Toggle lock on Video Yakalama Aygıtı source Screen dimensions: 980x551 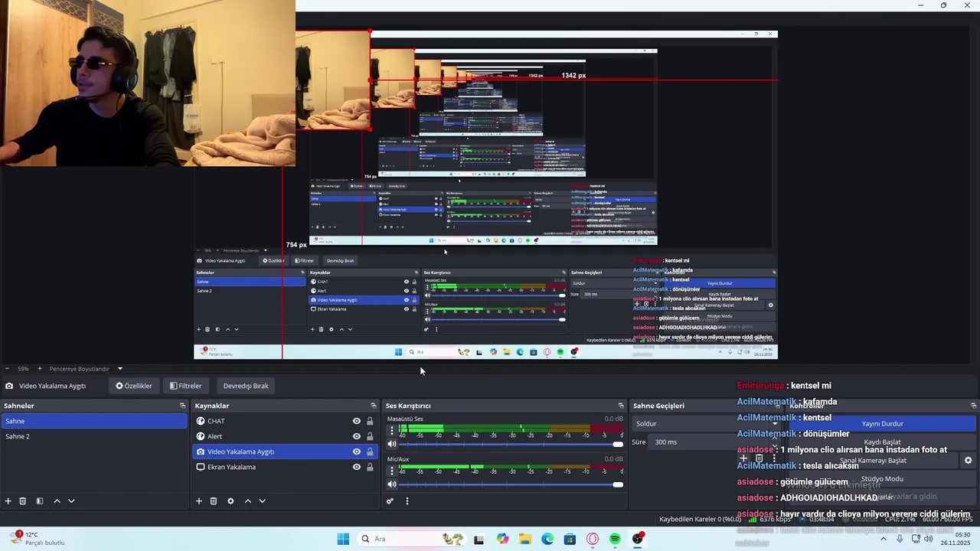[x=370, y=452]
